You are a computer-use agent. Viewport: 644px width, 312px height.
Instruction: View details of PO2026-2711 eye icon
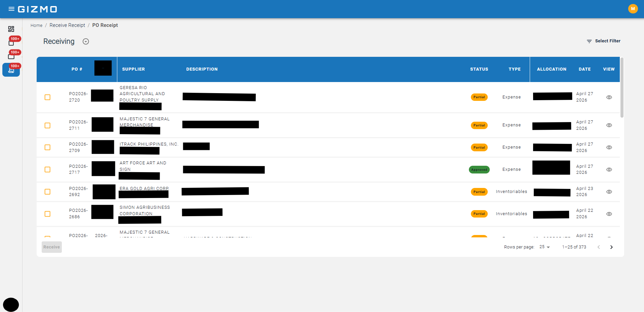pos(609,125)
